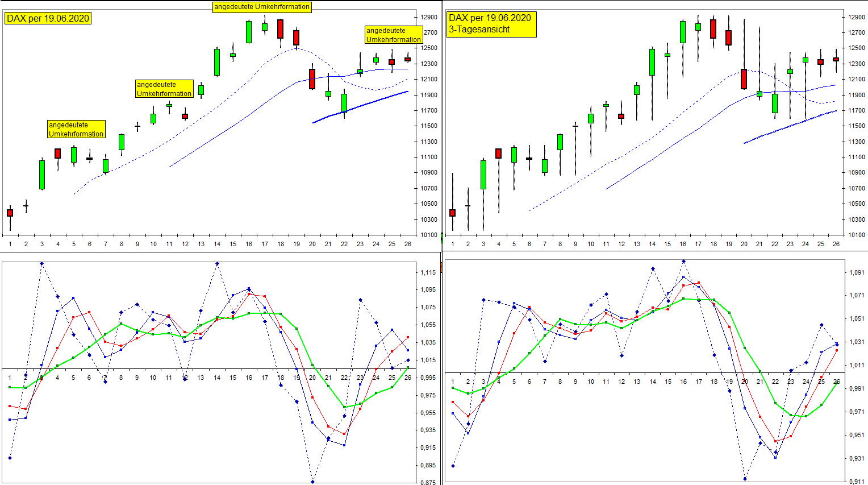Click the 1,035 indicator axis value

click(x=429, y=343)
